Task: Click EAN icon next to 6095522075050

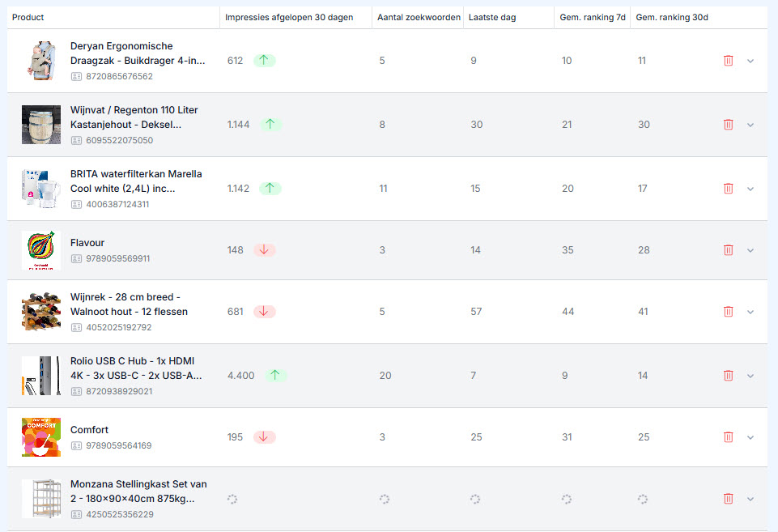Action: 76,140
